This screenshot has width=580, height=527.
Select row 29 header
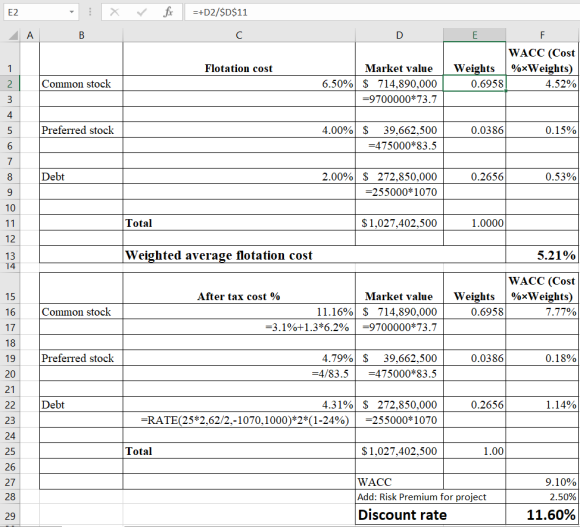(x=10, y=515)
